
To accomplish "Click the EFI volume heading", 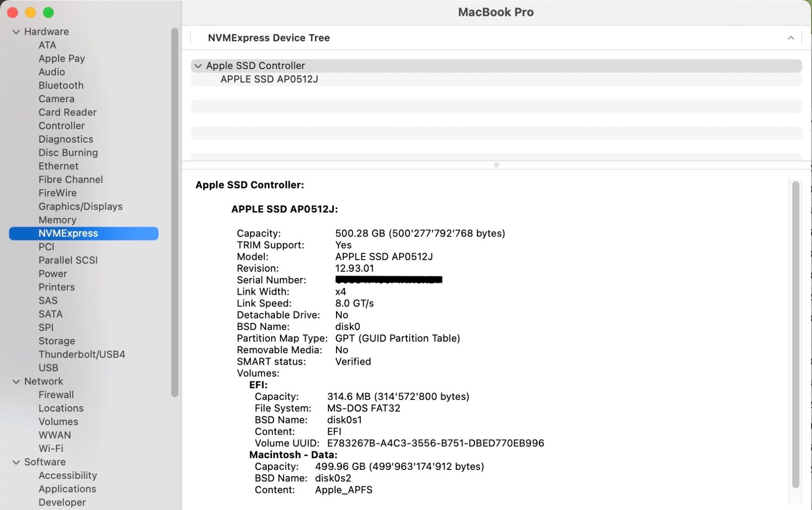I will [x=258, y=385].
